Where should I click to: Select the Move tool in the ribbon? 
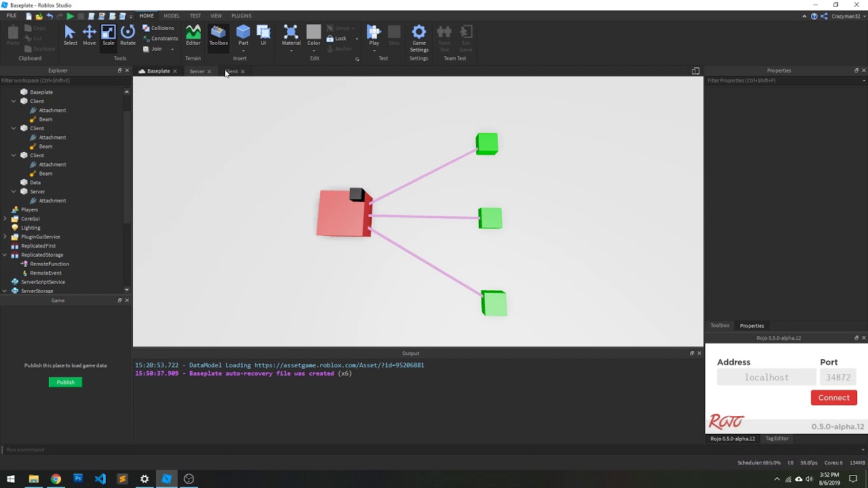pos(89,35)
